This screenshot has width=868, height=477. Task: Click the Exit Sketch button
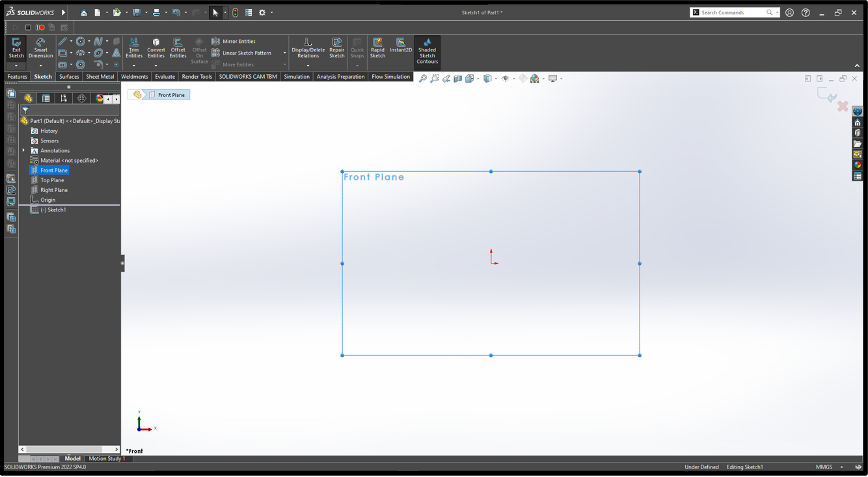click(x=16, y=48)
